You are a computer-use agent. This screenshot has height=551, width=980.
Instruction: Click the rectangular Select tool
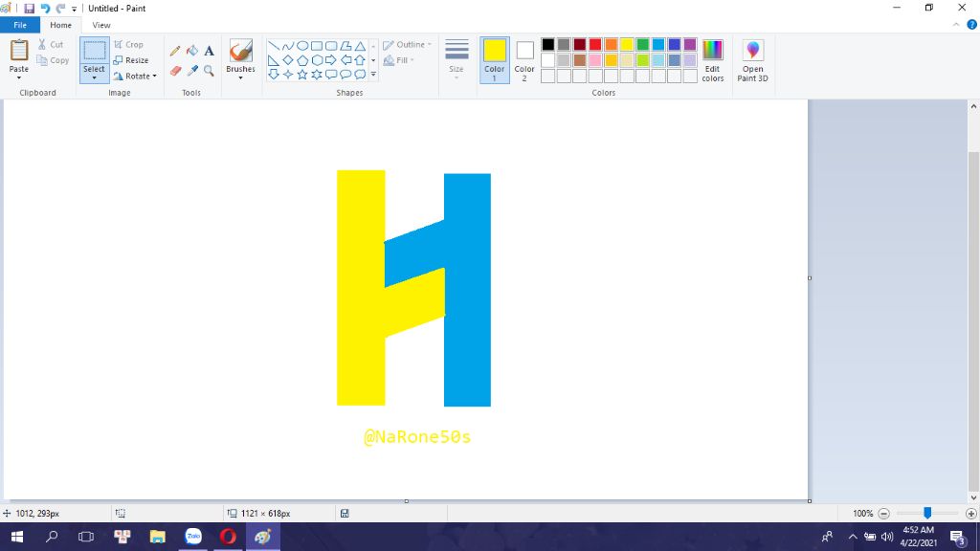[95, 51]
